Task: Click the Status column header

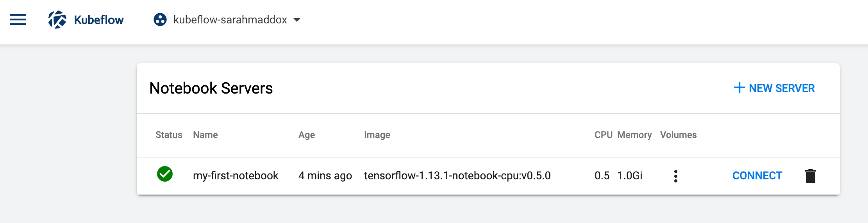Action: 169,135
